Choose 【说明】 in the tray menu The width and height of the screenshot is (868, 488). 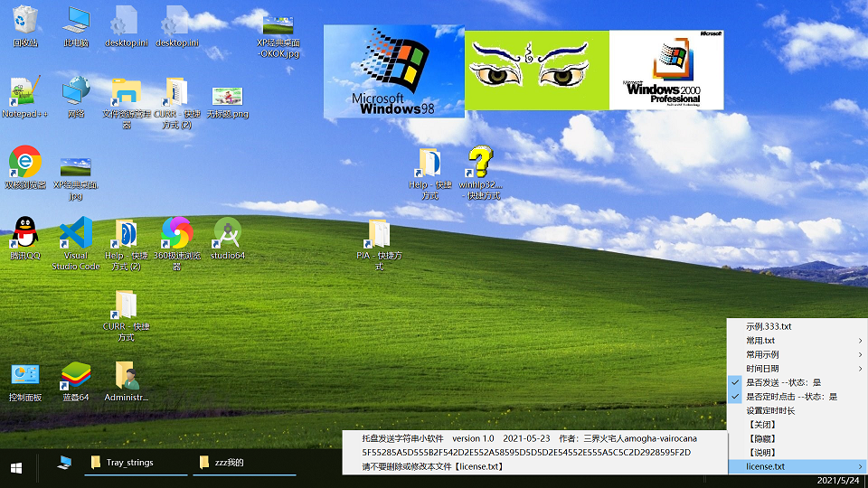[x=797, y=453]
